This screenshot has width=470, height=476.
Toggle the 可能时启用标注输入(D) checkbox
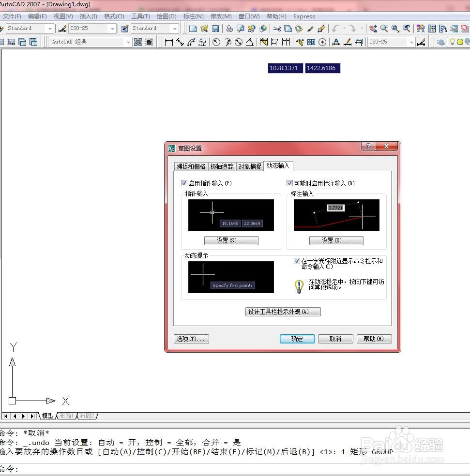[x=289, y=183]
